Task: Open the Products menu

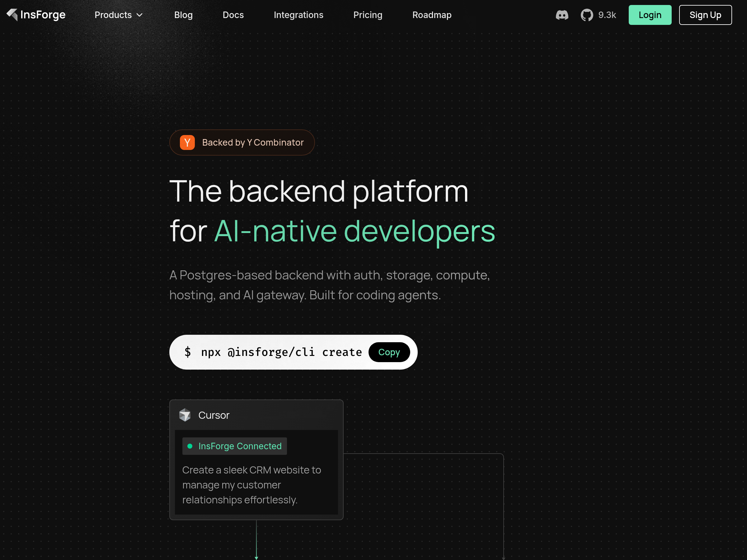Action: [119, 15]
